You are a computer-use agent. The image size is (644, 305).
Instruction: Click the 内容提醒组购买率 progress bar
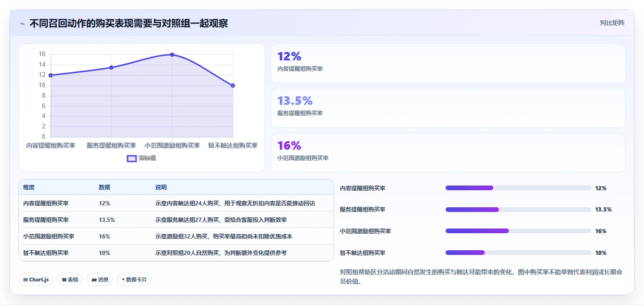[518, 188]
